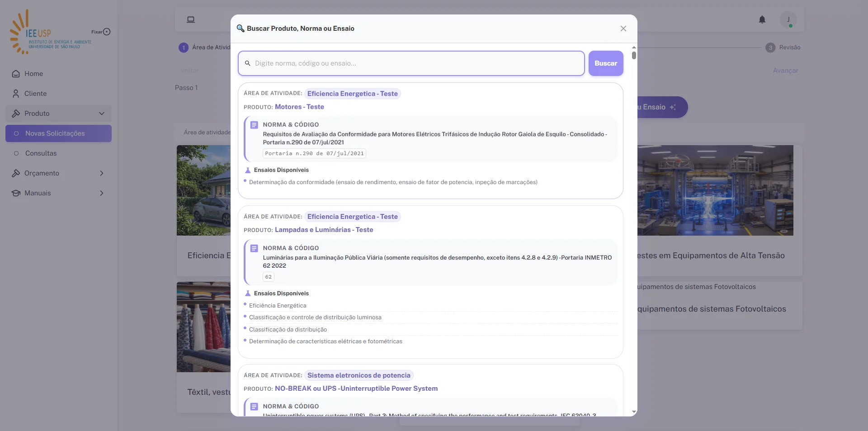868x431 pixels.
Task: Click the notification bell icon
Action: (762, 19)
